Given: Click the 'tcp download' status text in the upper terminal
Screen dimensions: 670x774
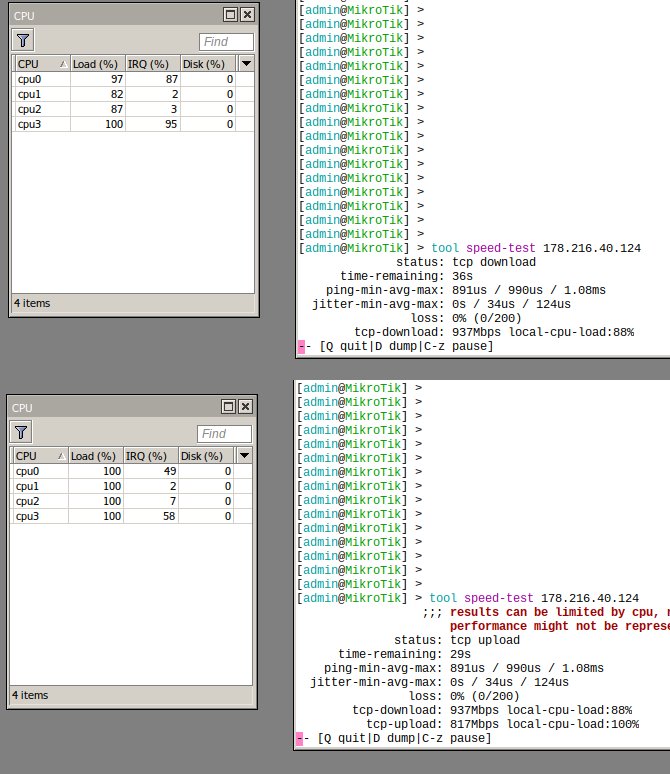Looking at the screenshot, I should coord(494,262).
